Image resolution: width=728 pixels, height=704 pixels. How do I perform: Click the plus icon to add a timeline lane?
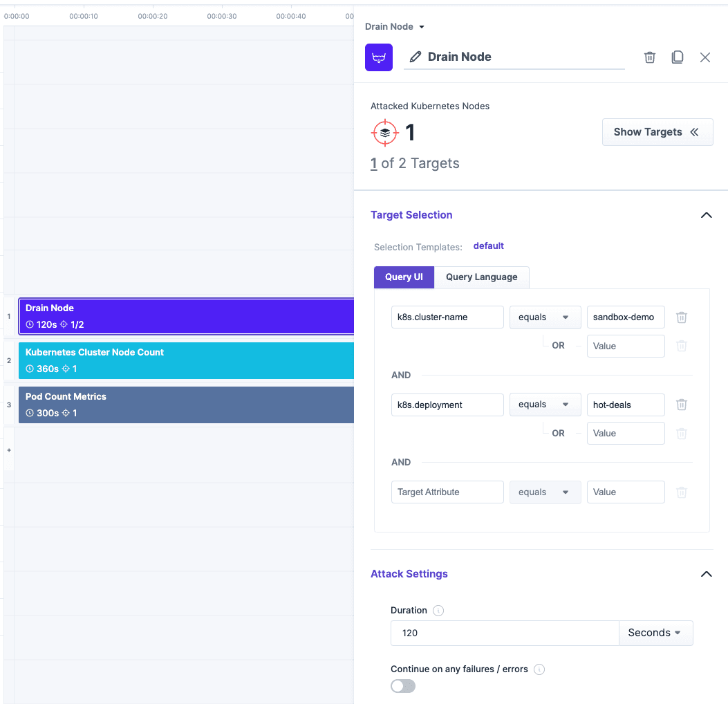(9, 450)
